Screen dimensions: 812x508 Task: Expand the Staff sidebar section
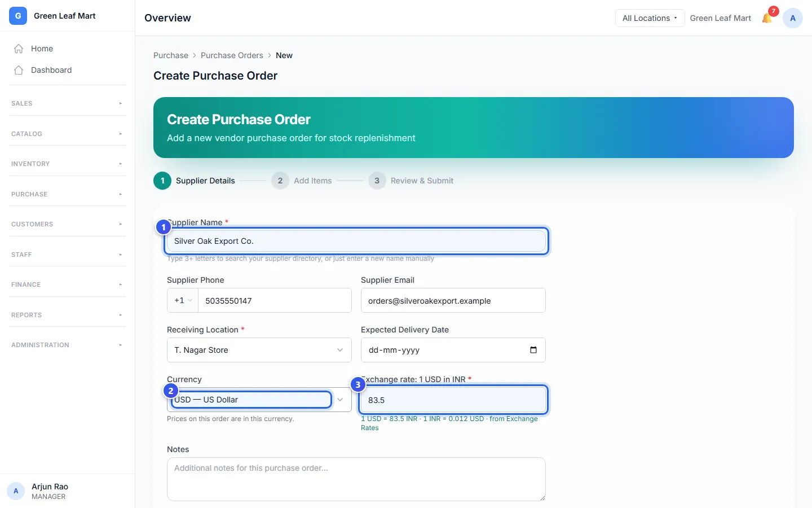point(68,255)
